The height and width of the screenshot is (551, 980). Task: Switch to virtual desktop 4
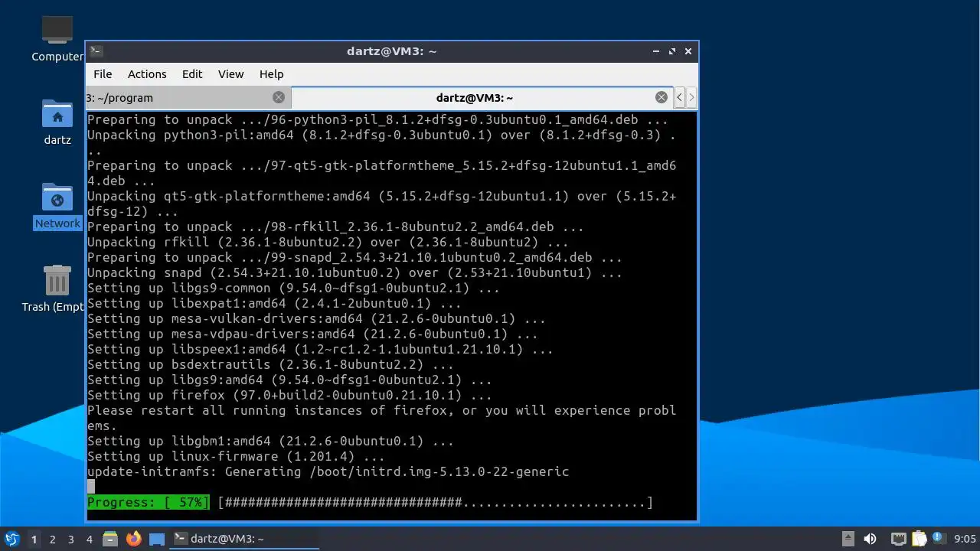click(x=89, y=539)
